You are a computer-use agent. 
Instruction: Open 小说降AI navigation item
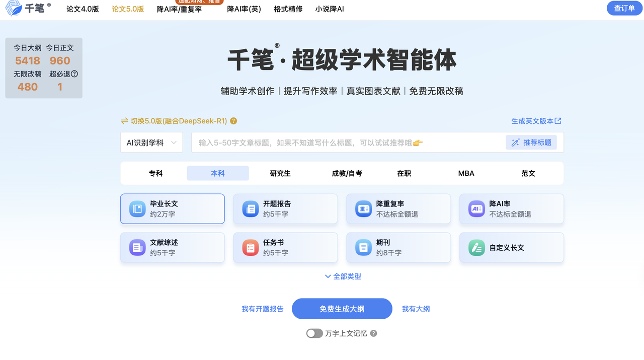point(330,9)
